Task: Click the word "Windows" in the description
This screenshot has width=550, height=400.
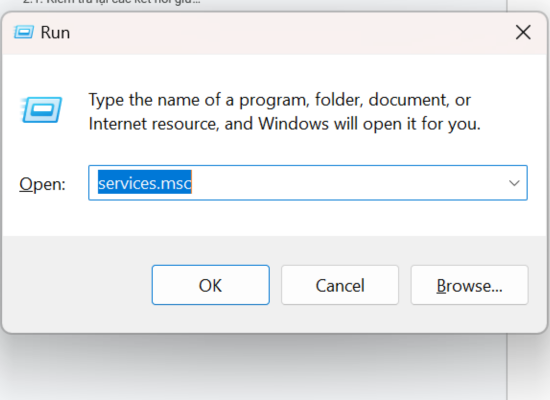Action: (293, 124)
